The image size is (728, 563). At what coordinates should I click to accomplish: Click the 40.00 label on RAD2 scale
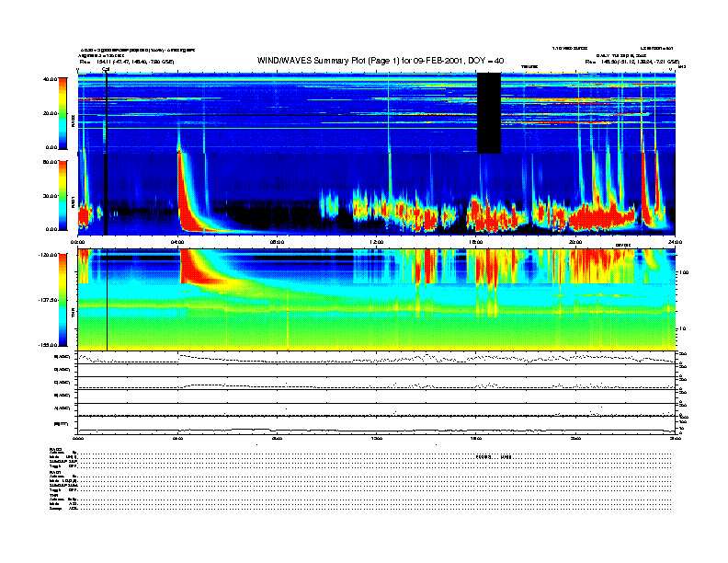tap(50, 79)
